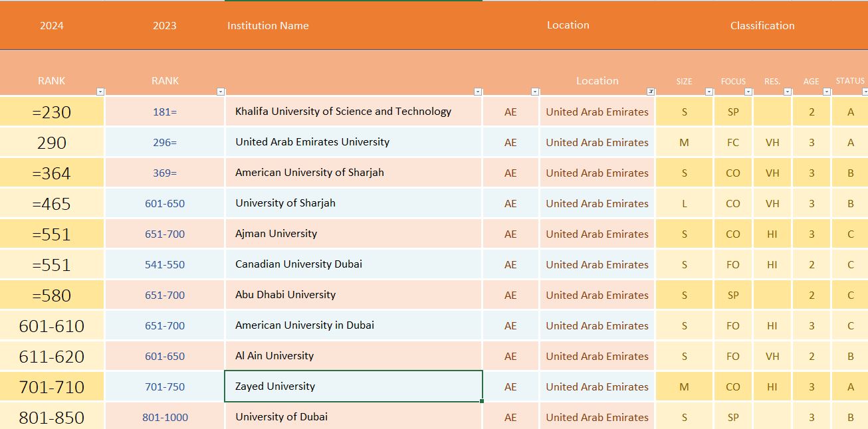
Task: Select Al Ain University's 611-620 rank cell
Action: point(52,357)
